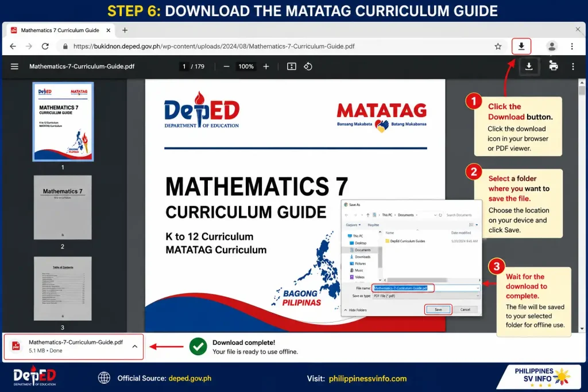Click the browser toolbar download icon

coord(521,46)
